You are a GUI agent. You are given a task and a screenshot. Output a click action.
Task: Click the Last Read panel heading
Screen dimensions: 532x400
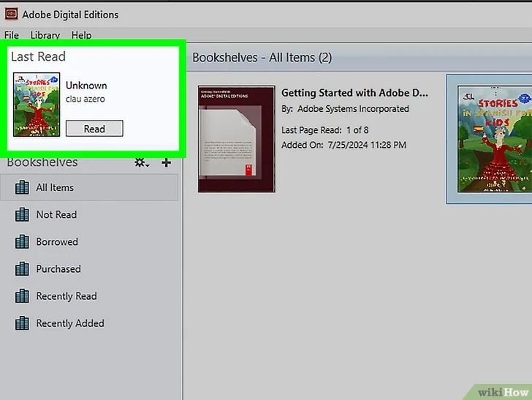point(38,56)
